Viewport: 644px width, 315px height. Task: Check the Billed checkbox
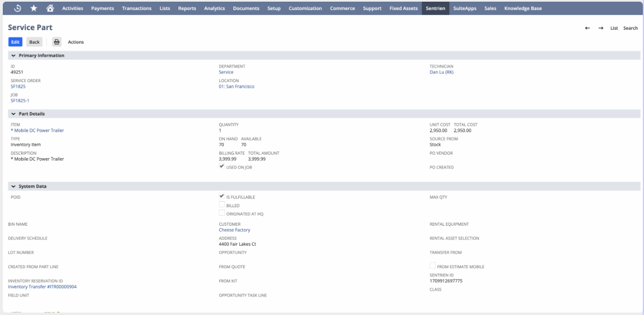pos(222,205)
